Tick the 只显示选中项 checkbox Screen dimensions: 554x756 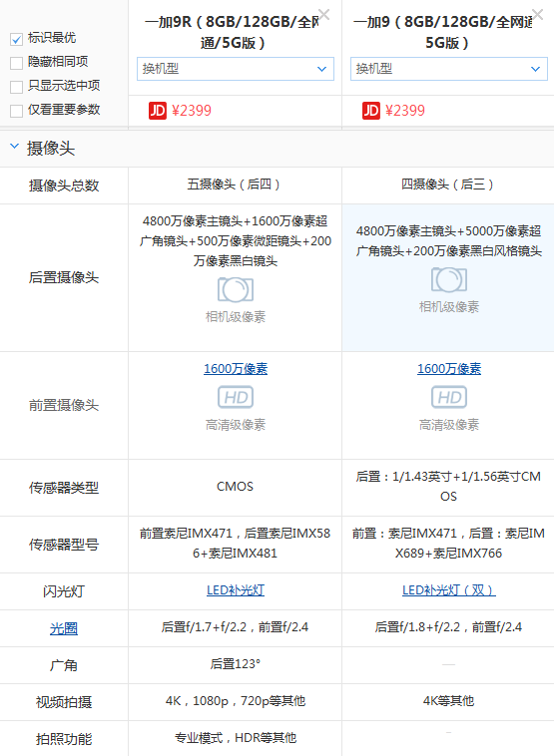click(x=16, y=87)
